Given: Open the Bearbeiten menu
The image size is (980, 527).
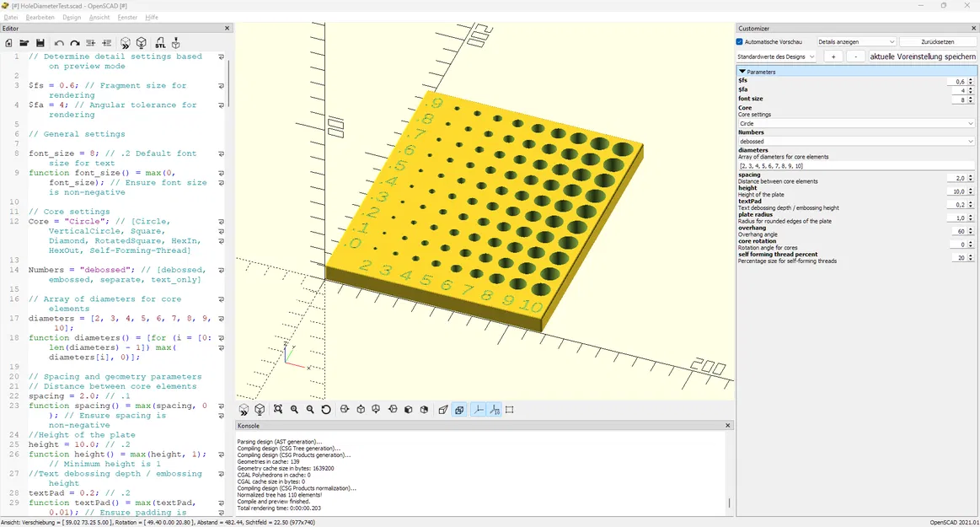Looking at the screenshot, I should coord(40,18).
